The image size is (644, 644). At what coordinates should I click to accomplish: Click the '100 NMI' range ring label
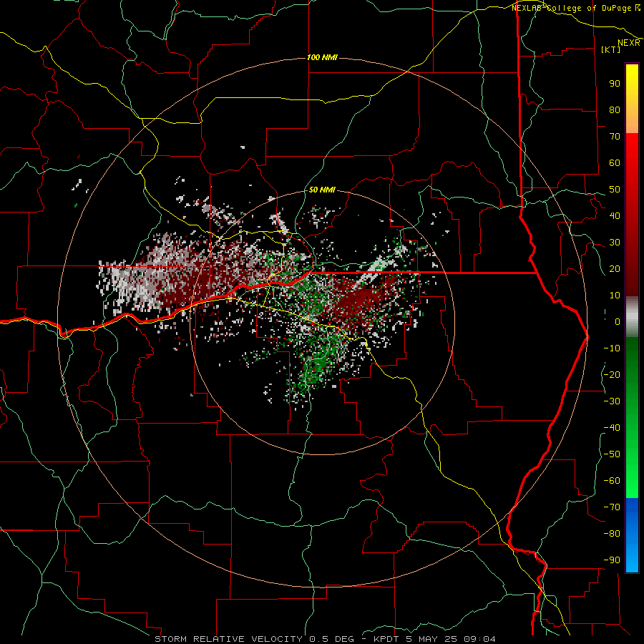[x=322, y=57]
